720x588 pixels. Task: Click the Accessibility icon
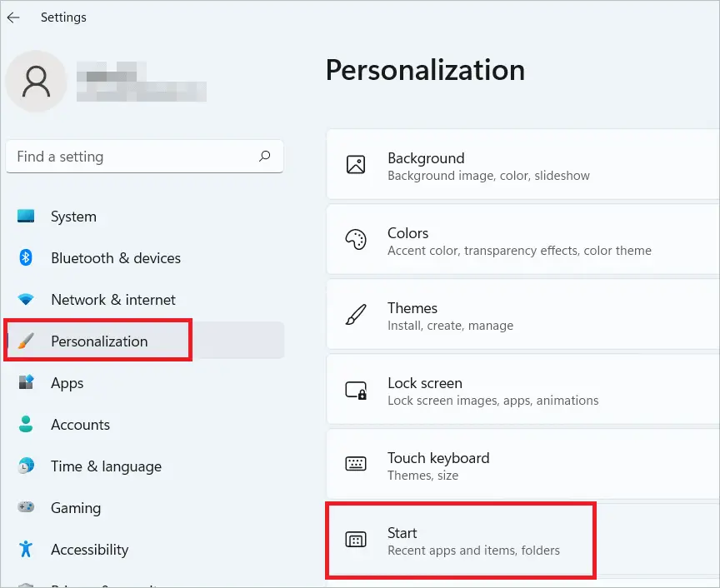click(27, 550)
